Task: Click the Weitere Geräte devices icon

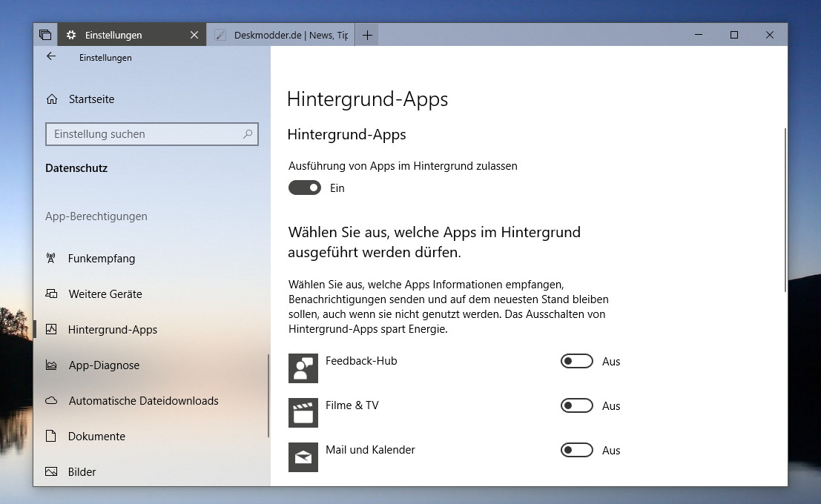Action: (x=51, y=294)
